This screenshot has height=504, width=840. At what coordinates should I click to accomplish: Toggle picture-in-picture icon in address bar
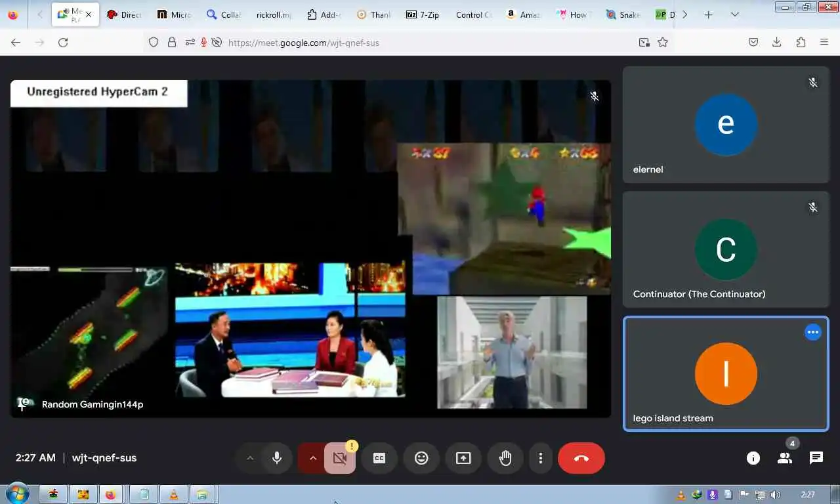[644, 42]
